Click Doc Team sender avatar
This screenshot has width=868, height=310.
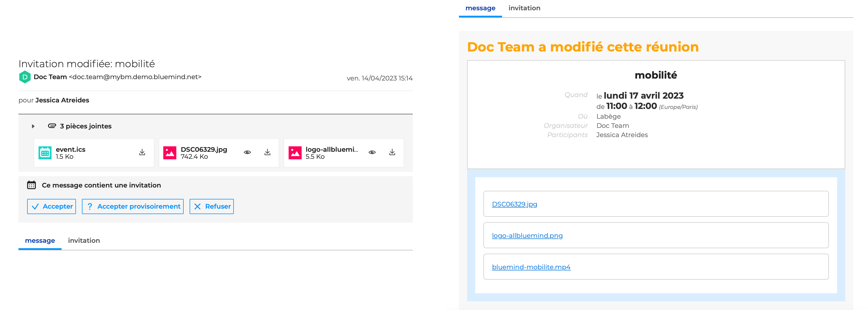(x=25, y=77)
